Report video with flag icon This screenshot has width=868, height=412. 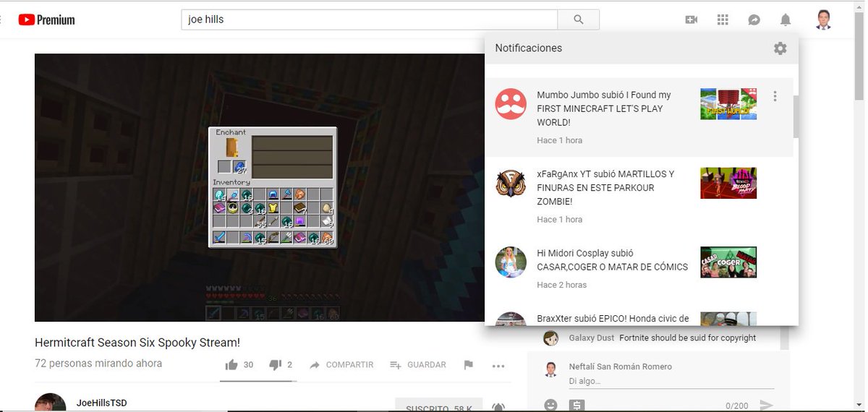468,365
